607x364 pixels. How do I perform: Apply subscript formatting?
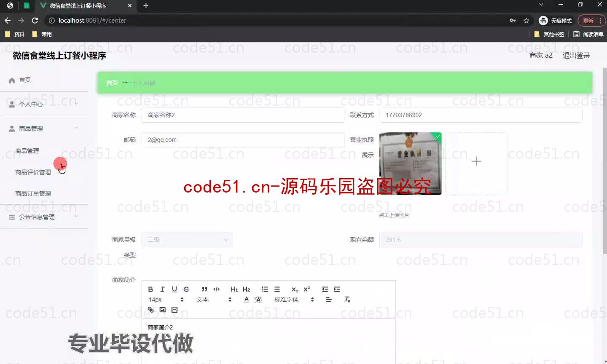[295, 289]
